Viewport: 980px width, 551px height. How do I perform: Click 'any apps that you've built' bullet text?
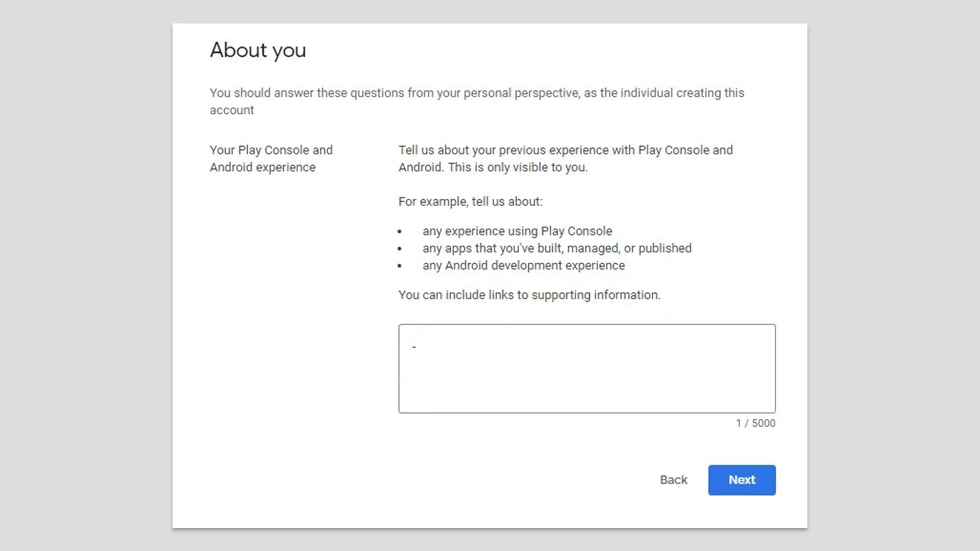557,248
